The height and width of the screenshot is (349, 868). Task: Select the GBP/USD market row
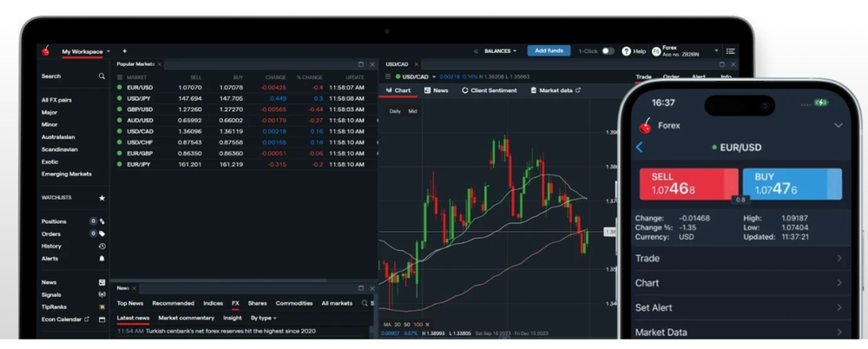[x=244, y=109]
